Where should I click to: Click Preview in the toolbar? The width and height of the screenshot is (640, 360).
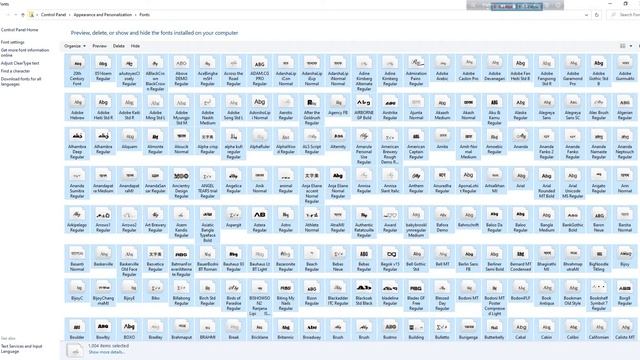(99, 46)
